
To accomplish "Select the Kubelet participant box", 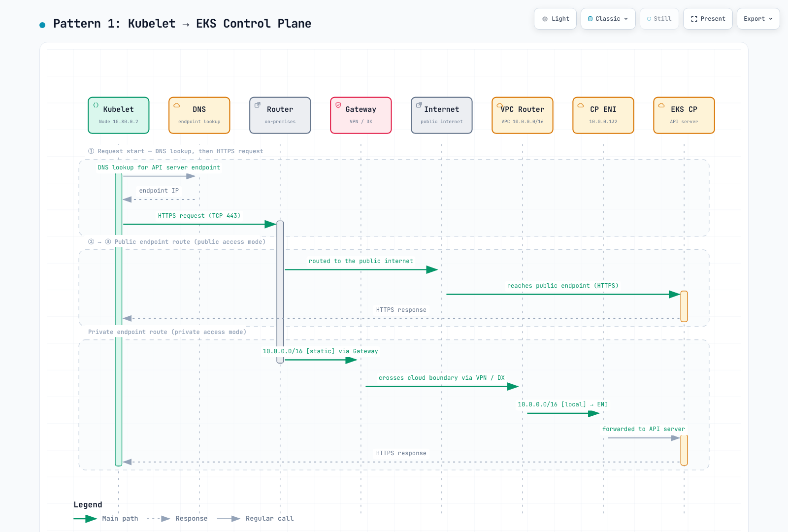I will (x=119, y=115).
